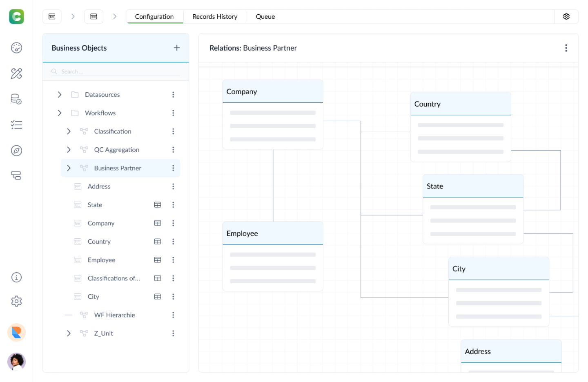This screenshot has width=588, height=382.
Task: Open the compass explore icon in sidebar
Action: [16, 151]
